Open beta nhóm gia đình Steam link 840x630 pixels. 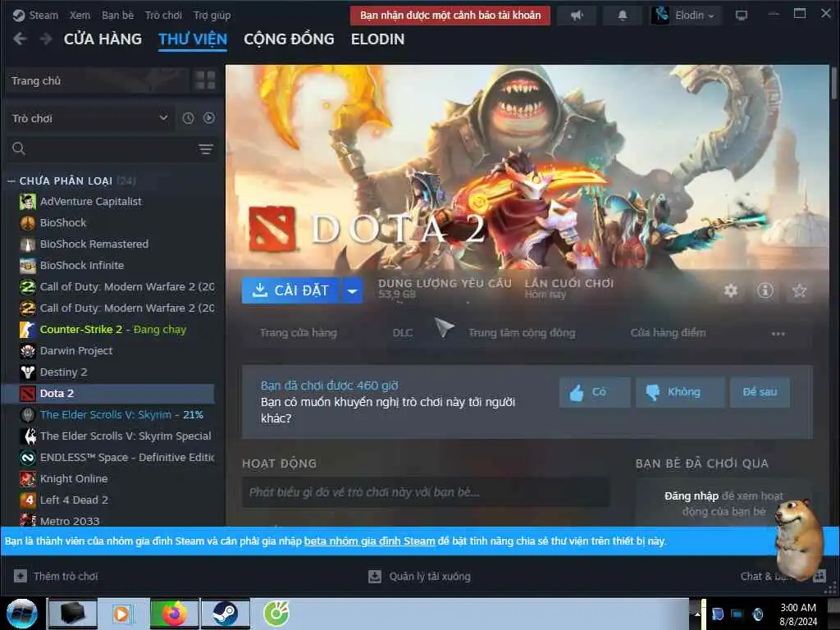click(370, 541)
